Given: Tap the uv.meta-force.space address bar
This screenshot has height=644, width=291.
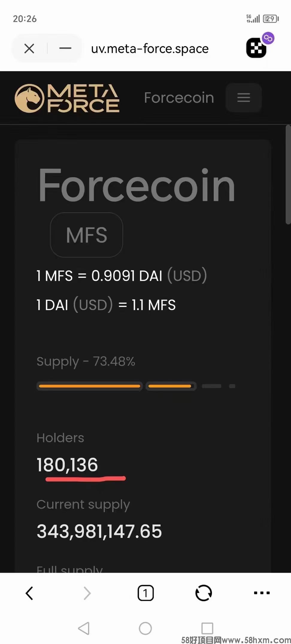Looking at the screenshot, I should (150, 49).
